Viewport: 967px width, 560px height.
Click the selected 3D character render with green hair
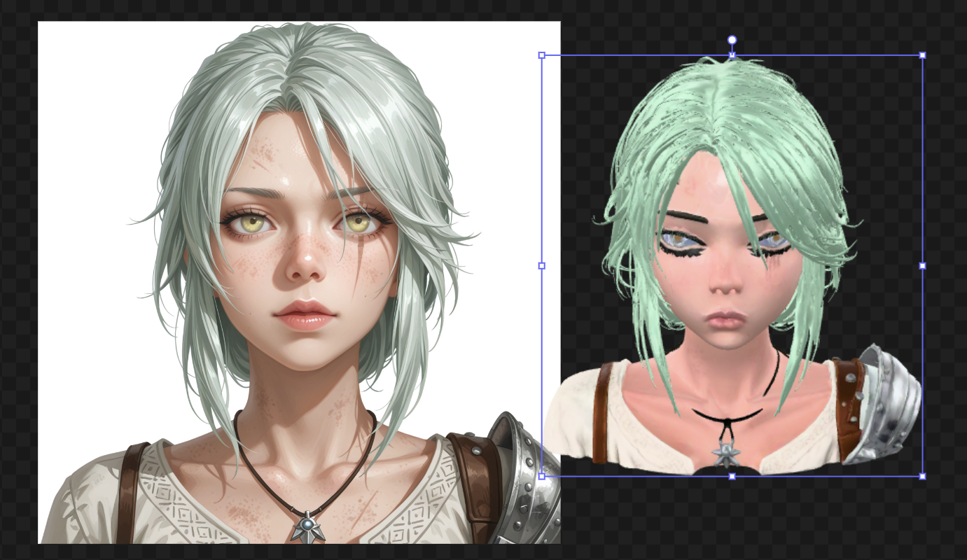click(732, 266)
